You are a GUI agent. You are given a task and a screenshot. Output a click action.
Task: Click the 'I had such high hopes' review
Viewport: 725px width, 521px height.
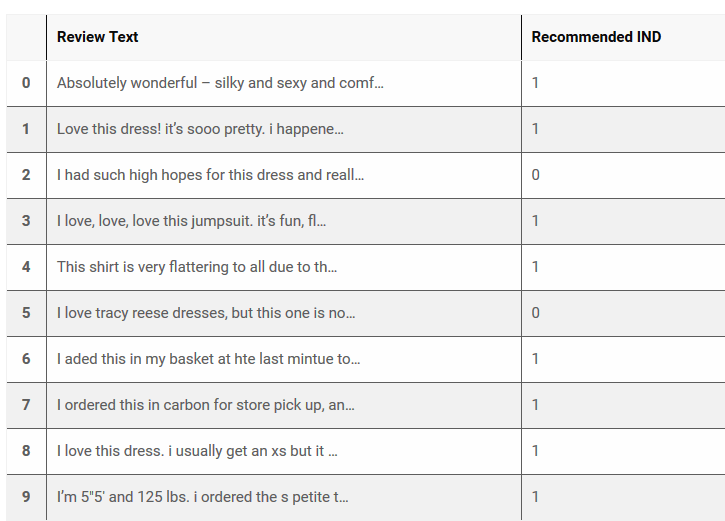(210, 175)
